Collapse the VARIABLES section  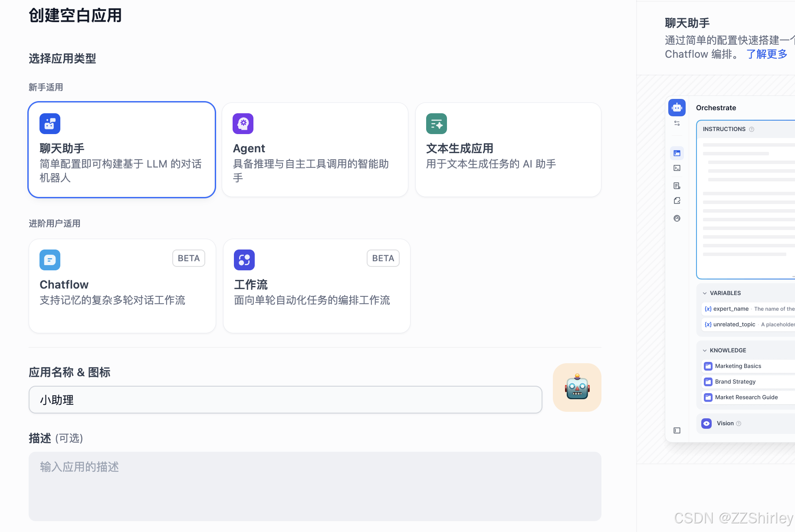coord(705,293)
